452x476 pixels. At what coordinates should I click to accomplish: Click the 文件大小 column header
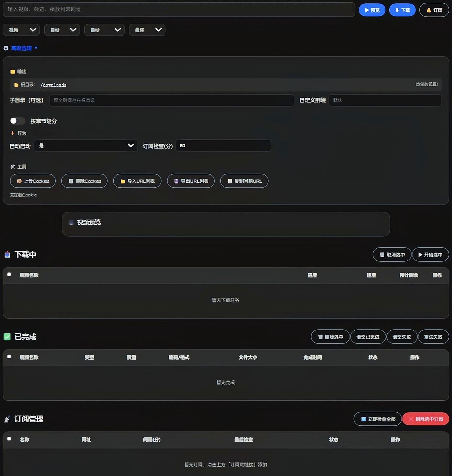click(x=248, y=357)
